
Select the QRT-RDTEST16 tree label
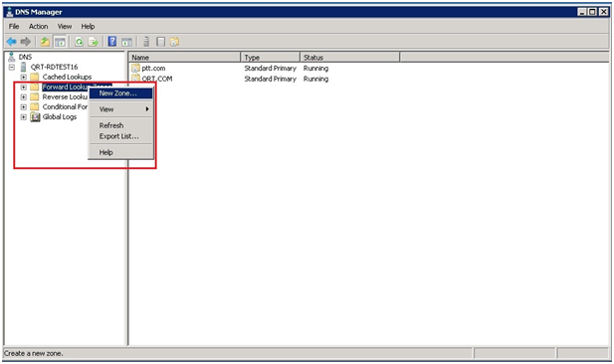point(54,67)
